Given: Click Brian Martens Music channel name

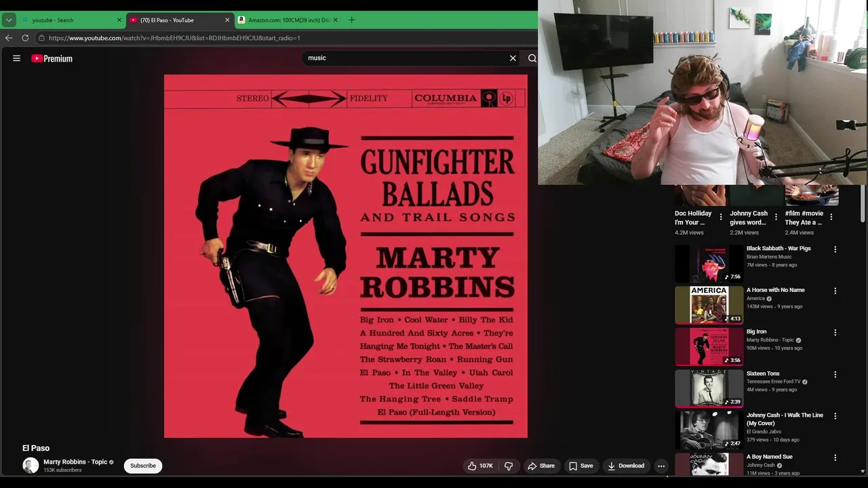Looking at the screenshot, I should [769, 257].
